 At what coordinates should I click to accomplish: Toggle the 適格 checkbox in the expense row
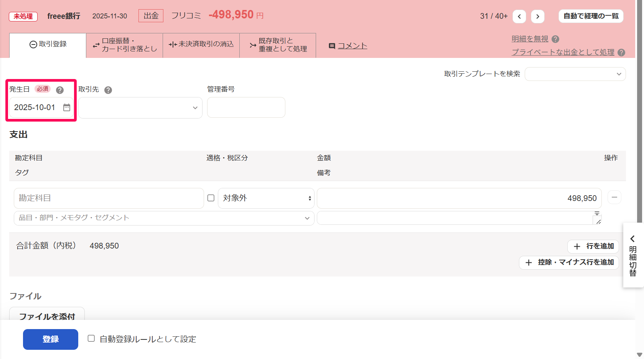(x=211, y=198)
